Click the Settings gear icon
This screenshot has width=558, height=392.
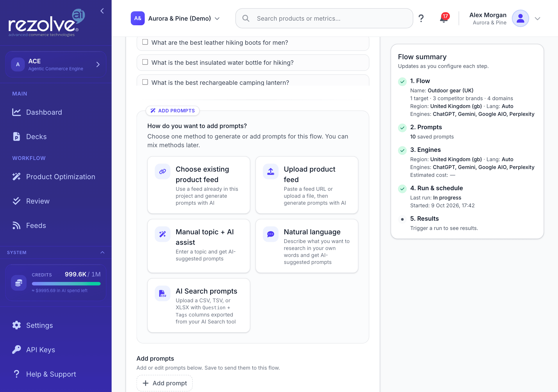pos(17,325)
